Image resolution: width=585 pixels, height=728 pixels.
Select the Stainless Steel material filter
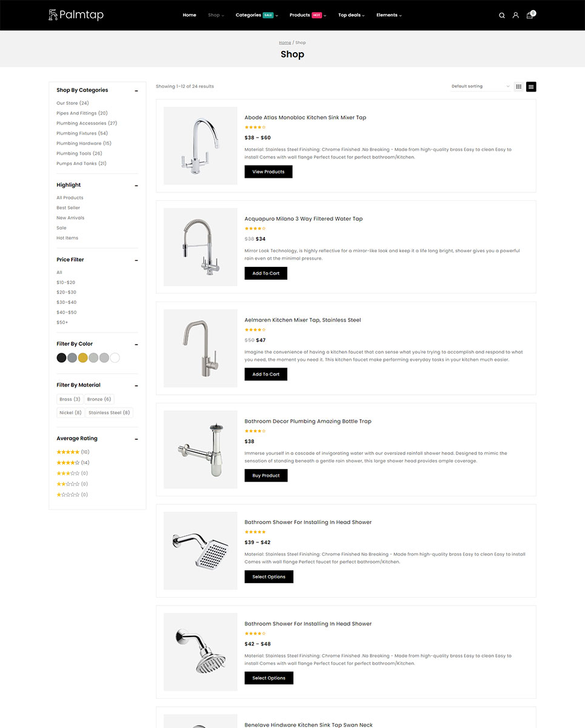point(109,413)
